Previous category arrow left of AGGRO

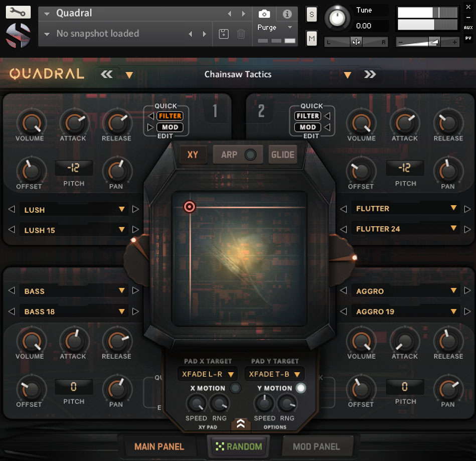tap(344, 290)
